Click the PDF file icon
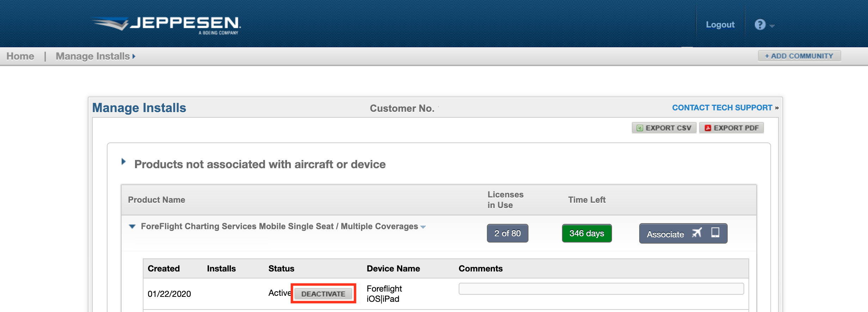Image resolution: width=868 pixels, height=312 pixels. tap(708, 128)
